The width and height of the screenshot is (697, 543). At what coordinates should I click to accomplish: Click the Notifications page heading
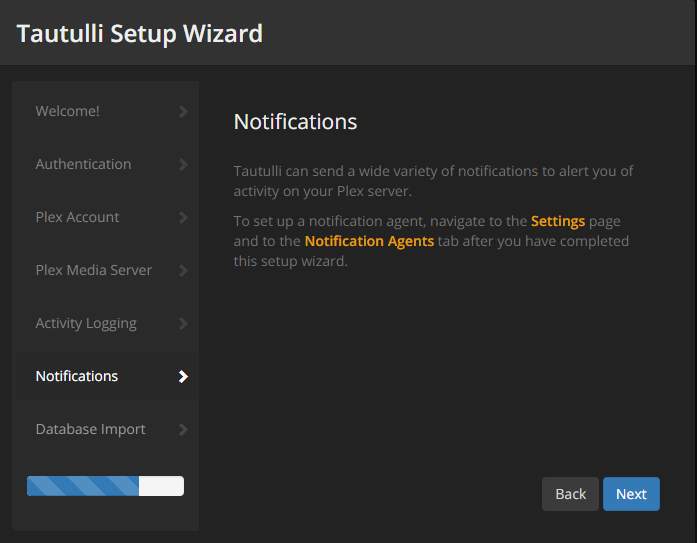295,122
